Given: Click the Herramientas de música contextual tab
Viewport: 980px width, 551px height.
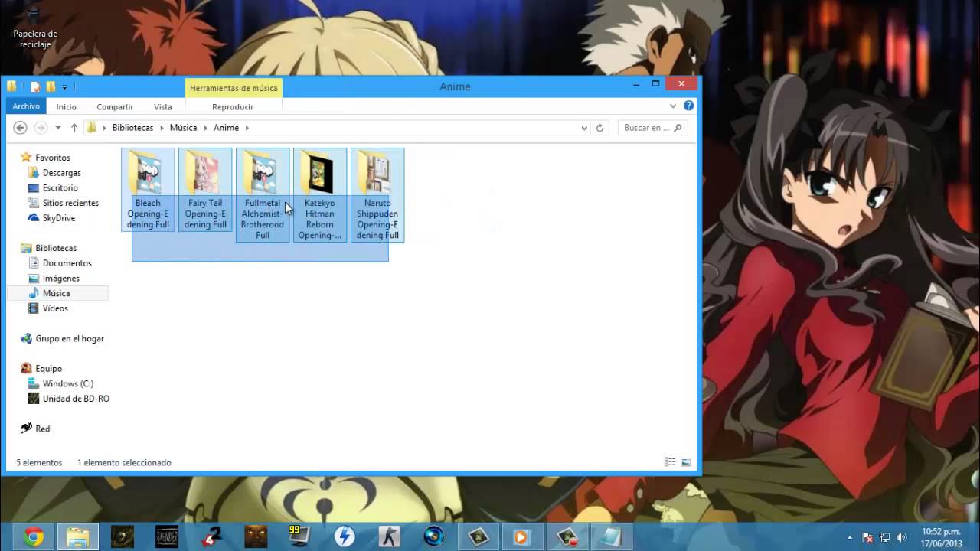Looking at the screenshot, I should click(x=234, y=88).
